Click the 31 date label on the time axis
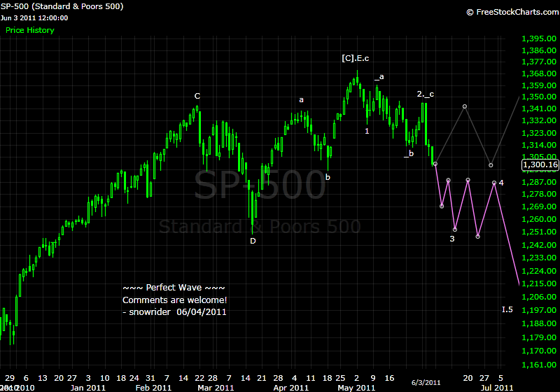The width and height of the screenshot is (560, 392). pyautogui.click(x=150, y=378)
